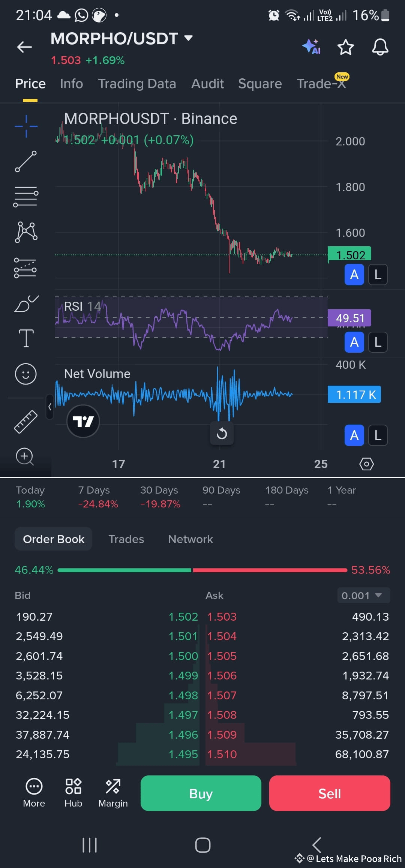Open the Square tab

[260, 84]
